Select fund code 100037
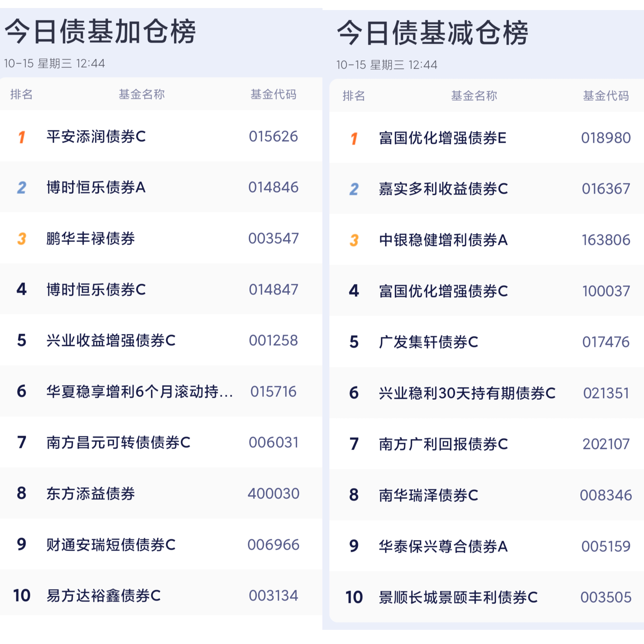 (606, 291)
